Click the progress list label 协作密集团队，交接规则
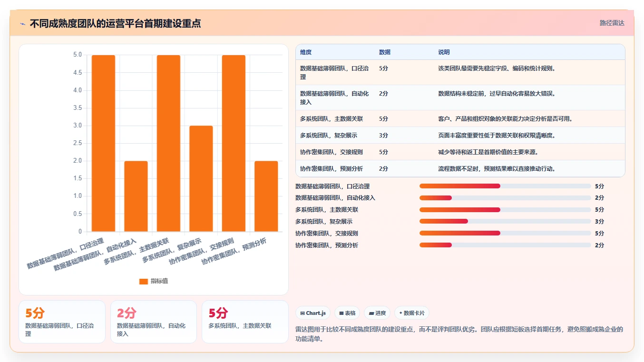 (327, 234)
